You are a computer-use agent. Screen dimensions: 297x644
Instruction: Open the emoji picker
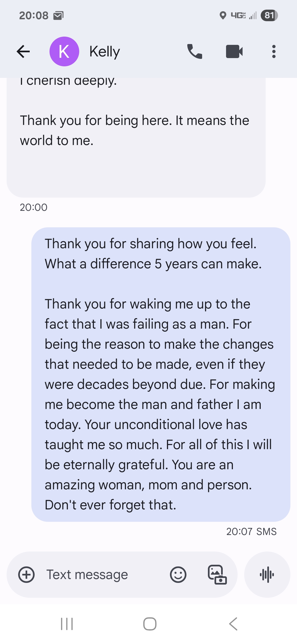[x=178, y=575]
